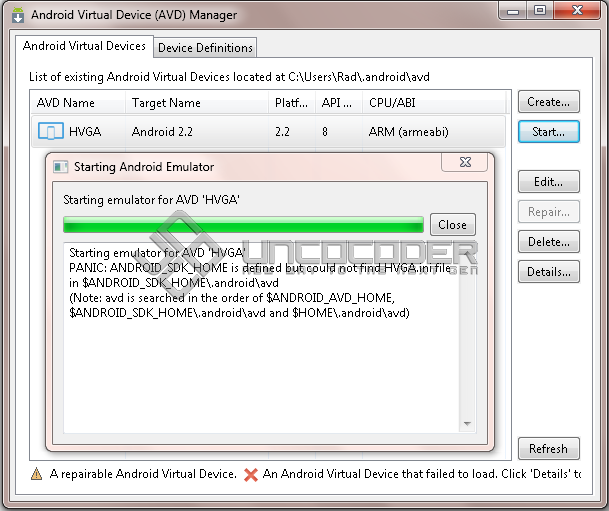This screenshot has height=511, width=609.
Task: Click the CPU/ABI column header
Action: click(x=434, y=103)
